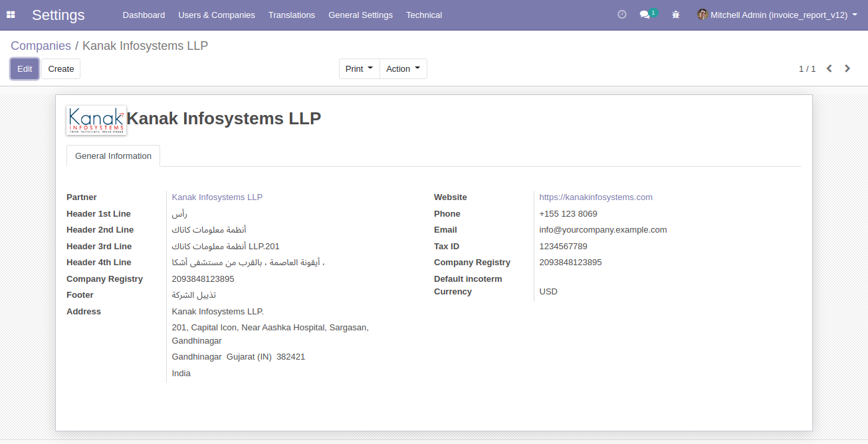The image size is (868, 444).
Task: Click the Create button
Action: (61, 68)
